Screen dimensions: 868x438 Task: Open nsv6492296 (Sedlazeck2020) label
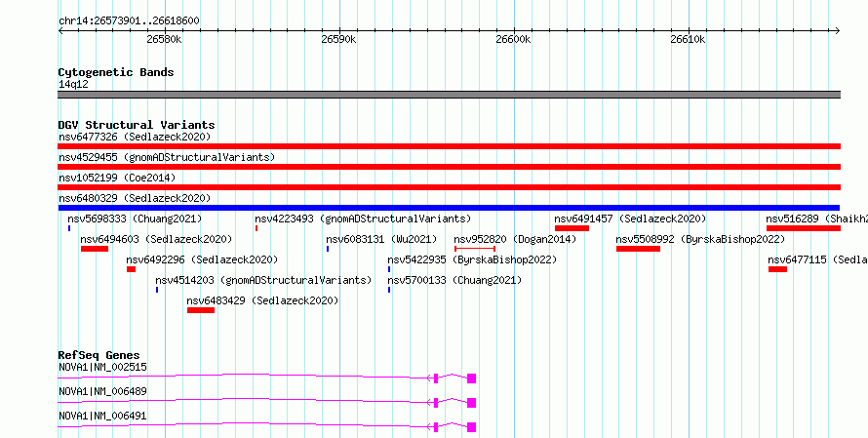point(202,259)
